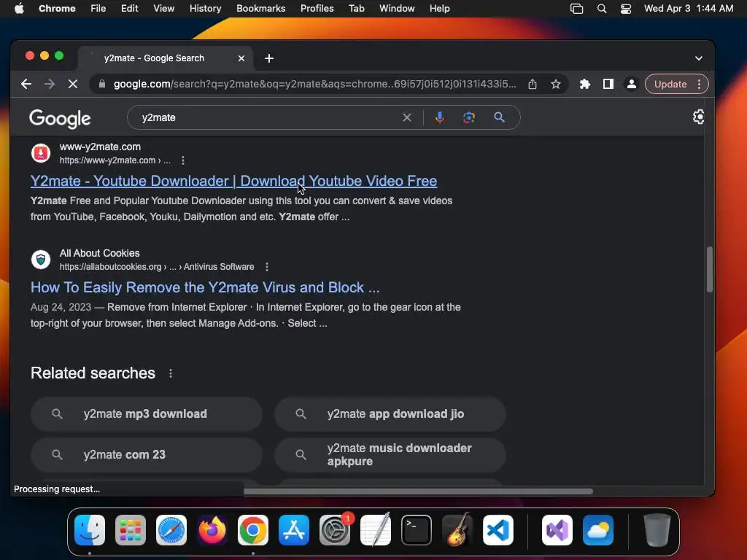This screenshot has height=560, width=747.
Task: Click the date and time in menu bar
Action: pos(689,9)
